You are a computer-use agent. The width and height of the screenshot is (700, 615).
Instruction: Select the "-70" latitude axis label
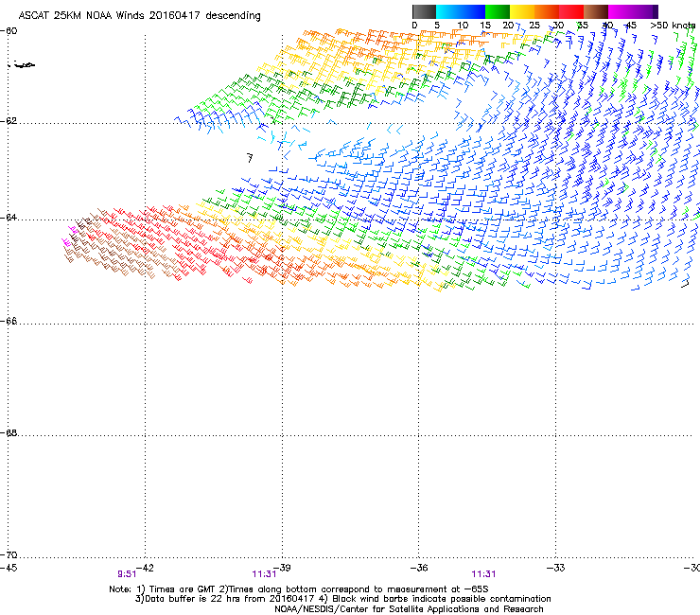(9, 554)
